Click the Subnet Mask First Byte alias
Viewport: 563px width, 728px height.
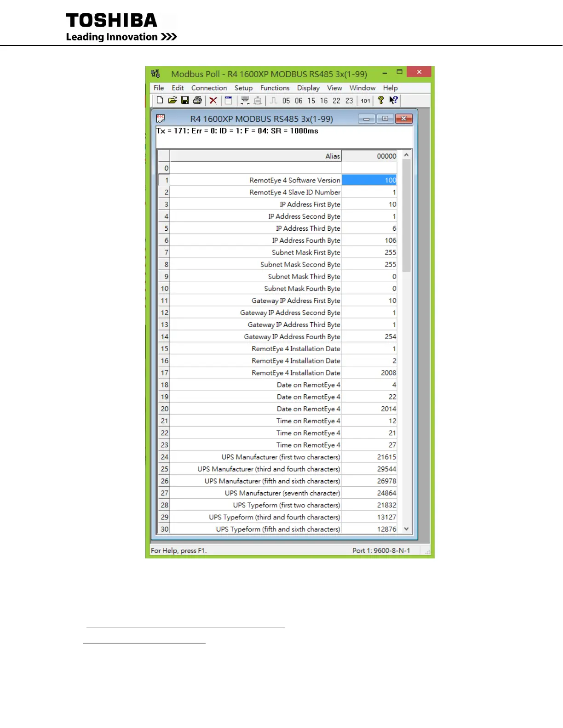(x=256, y=252)
